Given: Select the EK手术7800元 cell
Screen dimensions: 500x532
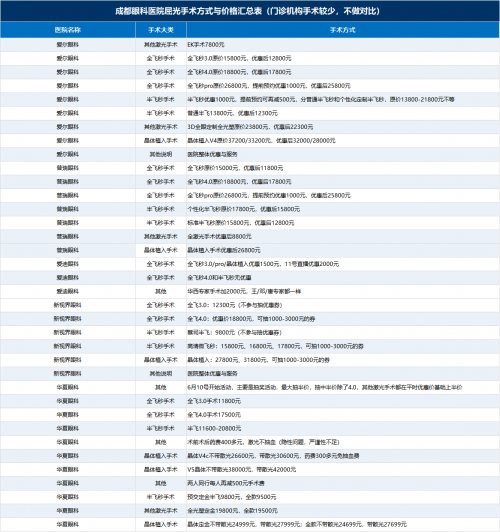Looking at the screenshot, I should [343, 45].
